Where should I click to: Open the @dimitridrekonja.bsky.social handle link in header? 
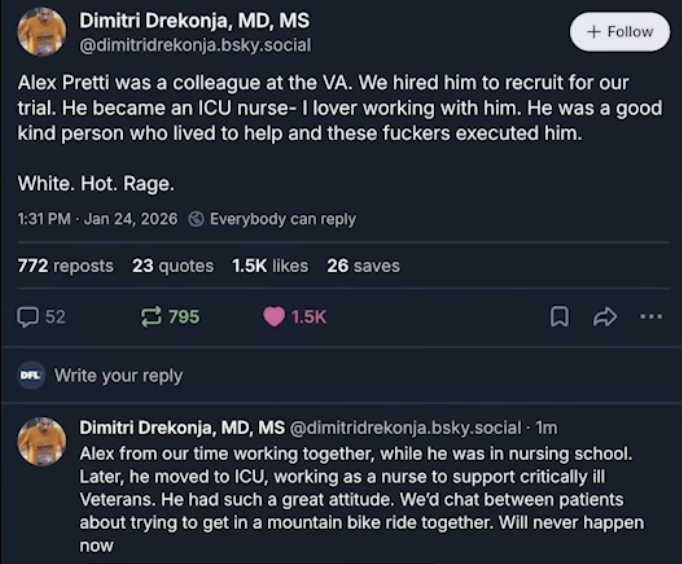[194, 44]
